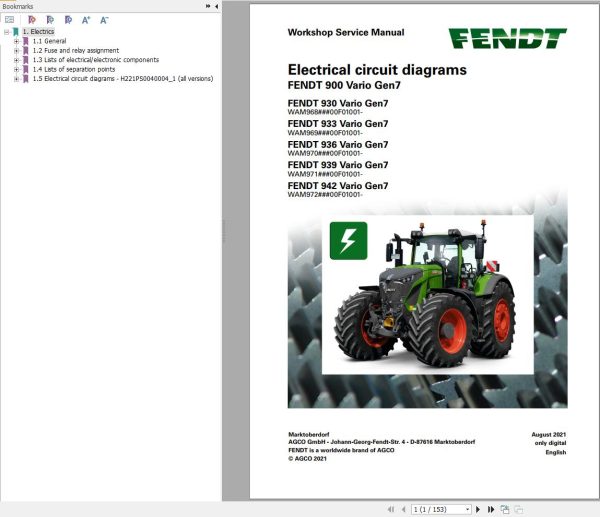
Task: Expand the 1.5 Electrical circuit diagrams node
Action: 16,78
